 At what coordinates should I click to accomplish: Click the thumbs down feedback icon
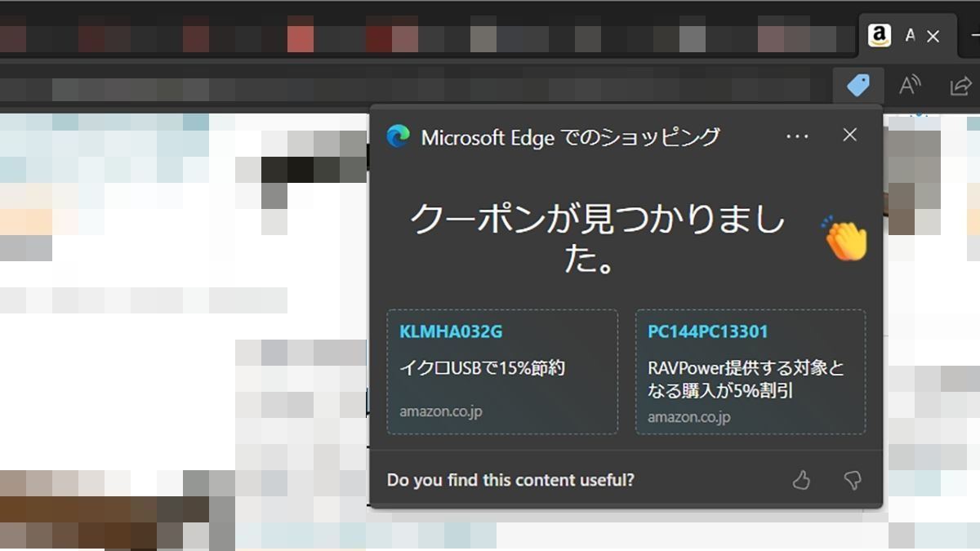(853, 480)
